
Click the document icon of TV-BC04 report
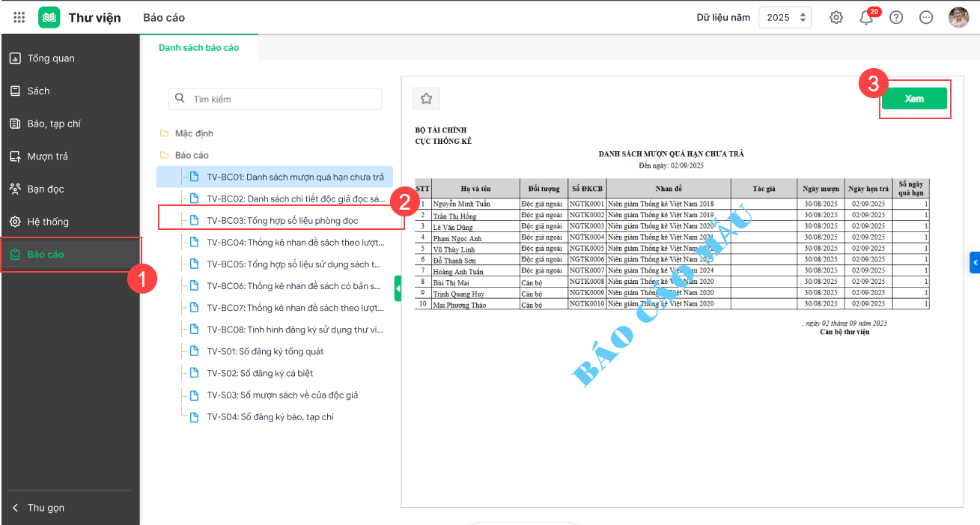pos(194,242)
